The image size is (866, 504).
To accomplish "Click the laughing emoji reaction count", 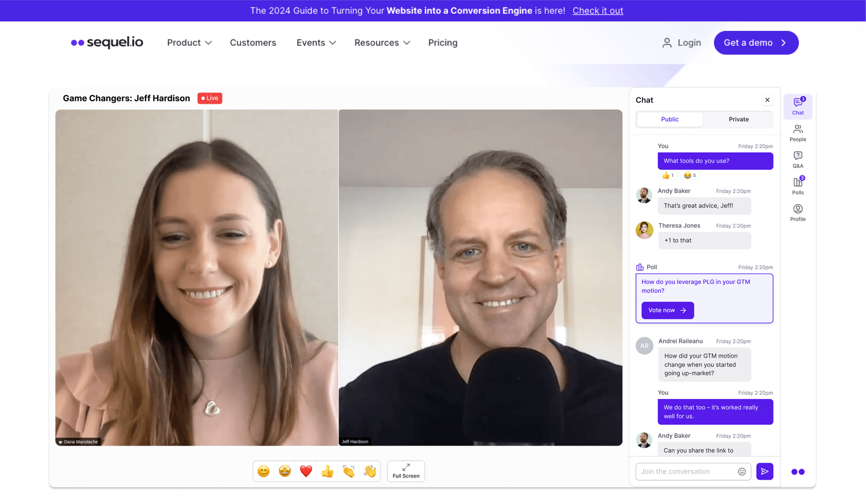I will (690, 175).
